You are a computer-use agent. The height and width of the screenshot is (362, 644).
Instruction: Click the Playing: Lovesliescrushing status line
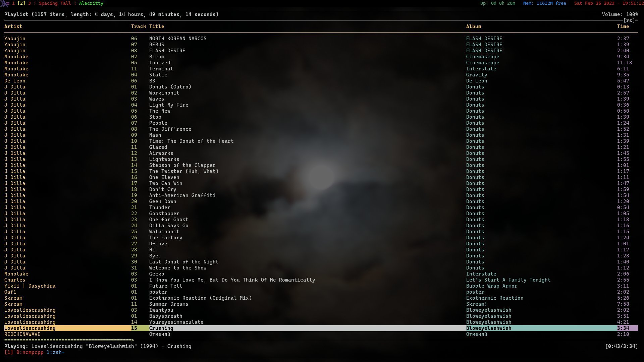(98, 346)
